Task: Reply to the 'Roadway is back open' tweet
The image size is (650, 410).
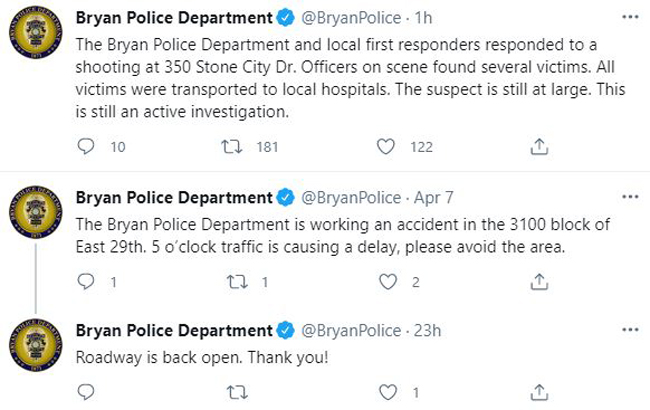Action: pyautogui.click(x=86, y=392)
